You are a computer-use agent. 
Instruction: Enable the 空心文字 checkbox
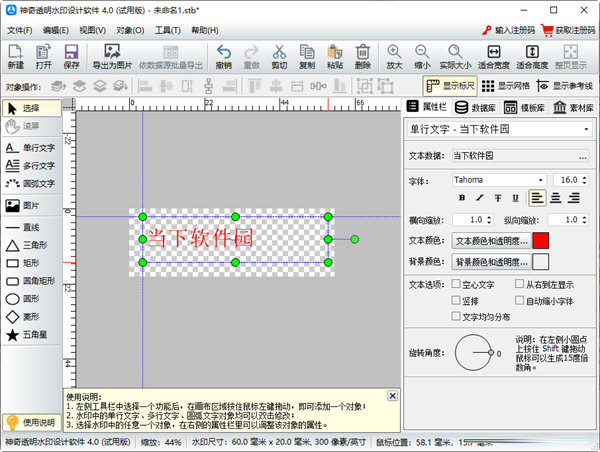point(456,284)
